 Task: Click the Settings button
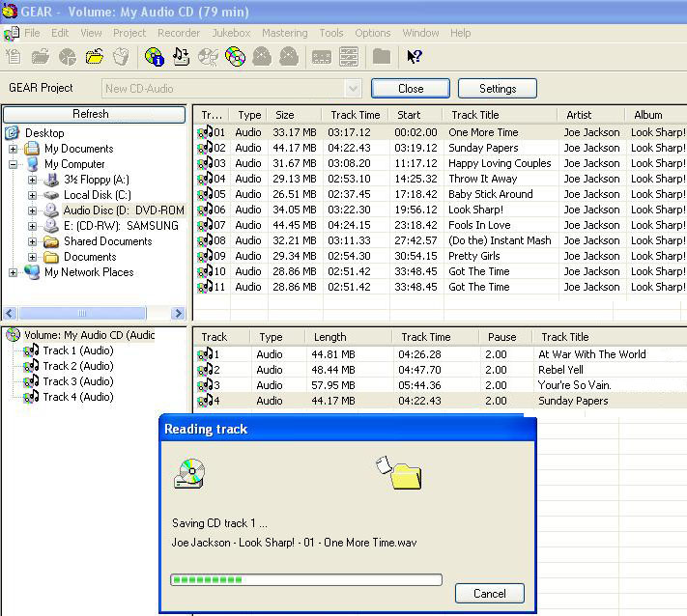[498, 89]
